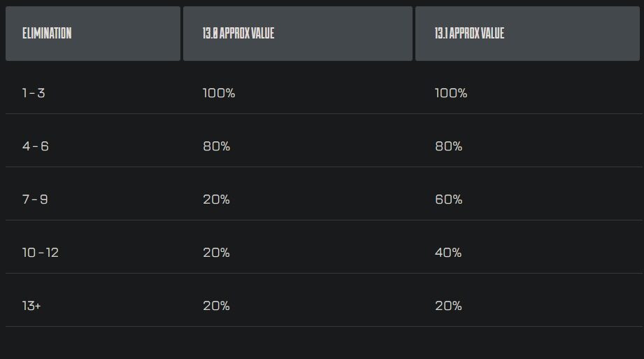The width and height of the screenshot is (644, 359).
Task: Click the ELIMINATION column header
Action: tap(93, 34)
